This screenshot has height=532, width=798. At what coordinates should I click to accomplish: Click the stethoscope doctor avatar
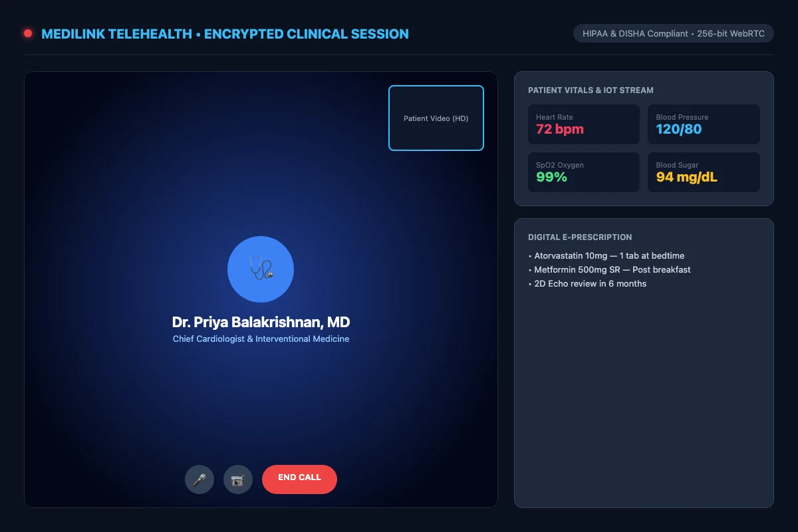261,269
